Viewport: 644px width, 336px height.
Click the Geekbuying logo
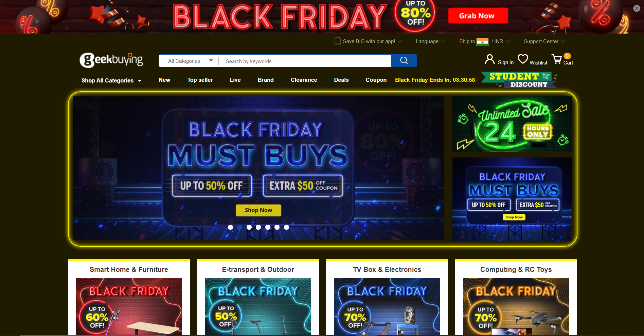(111, 60)
